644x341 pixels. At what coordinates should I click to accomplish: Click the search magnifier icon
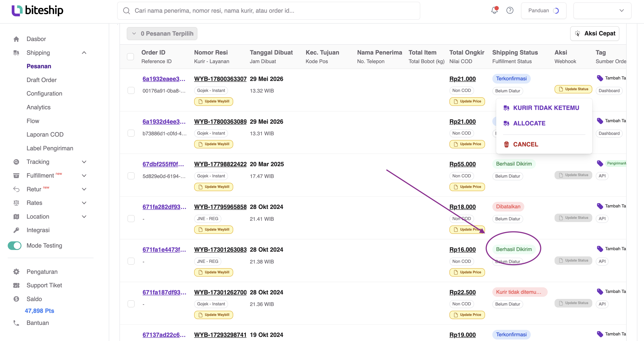click(127, 11)
